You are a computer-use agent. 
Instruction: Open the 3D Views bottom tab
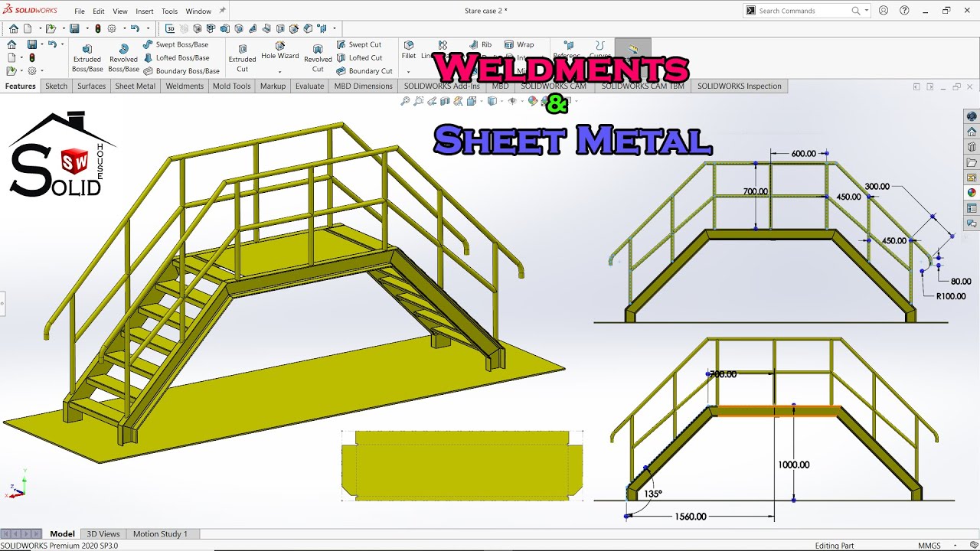pos(103,533)
